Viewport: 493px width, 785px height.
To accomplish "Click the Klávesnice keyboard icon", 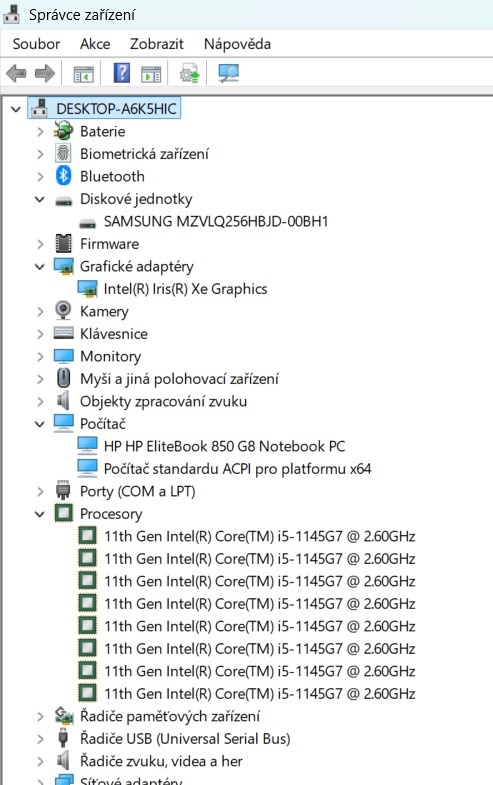I will (64, 333).
